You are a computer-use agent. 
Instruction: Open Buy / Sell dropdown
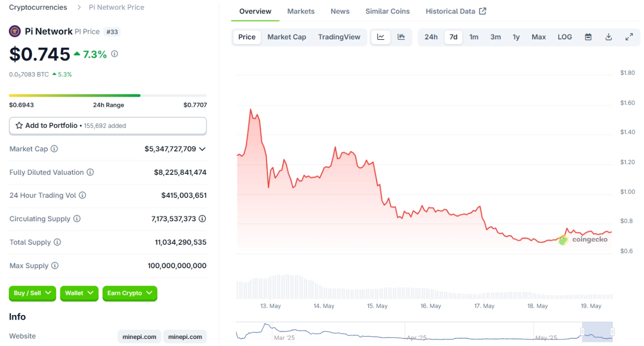click(x=32, y=293)
